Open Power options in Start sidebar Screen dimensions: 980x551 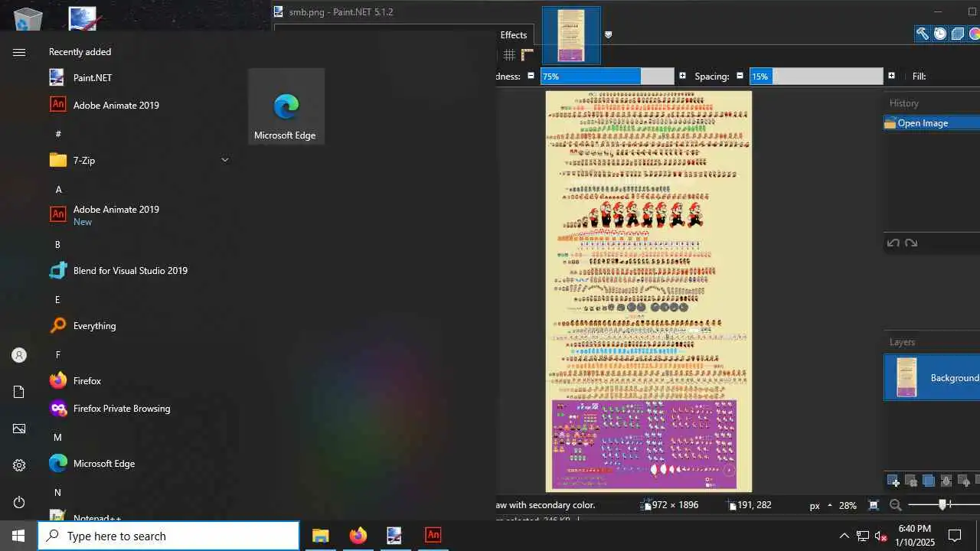pos(19,502)
